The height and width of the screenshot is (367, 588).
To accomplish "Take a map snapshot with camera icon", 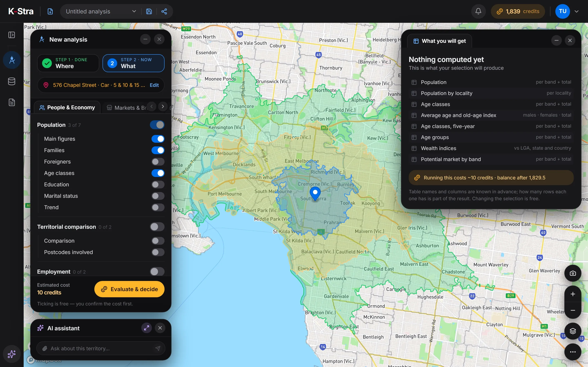I will pos(573,273).
